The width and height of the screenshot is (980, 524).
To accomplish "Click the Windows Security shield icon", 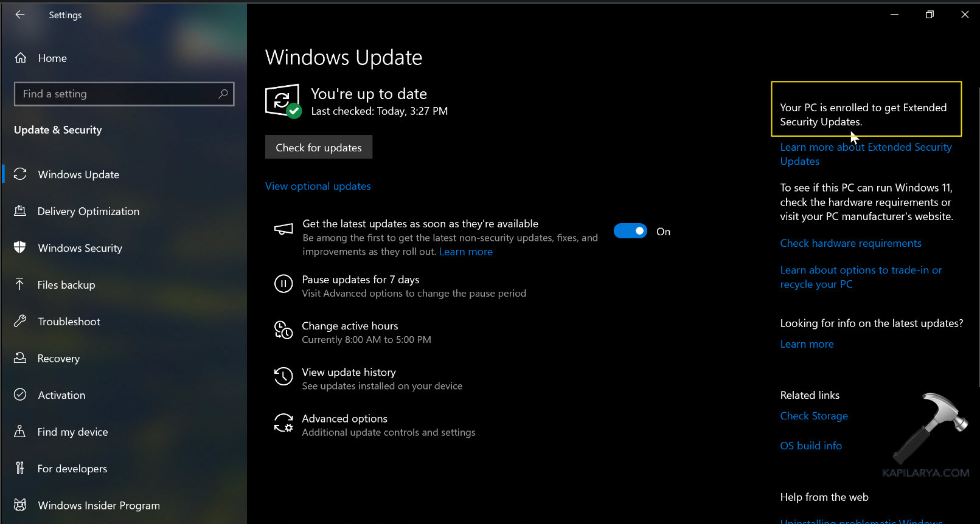I will 20,247.
